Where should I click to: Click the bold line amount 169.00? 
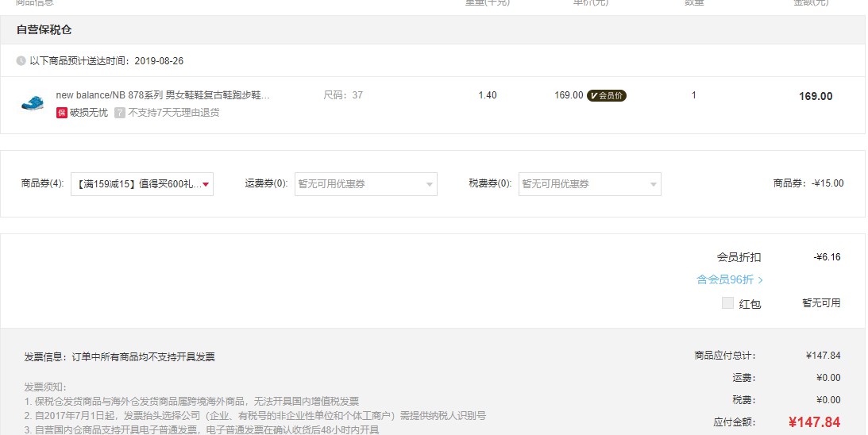coord(816,96)
